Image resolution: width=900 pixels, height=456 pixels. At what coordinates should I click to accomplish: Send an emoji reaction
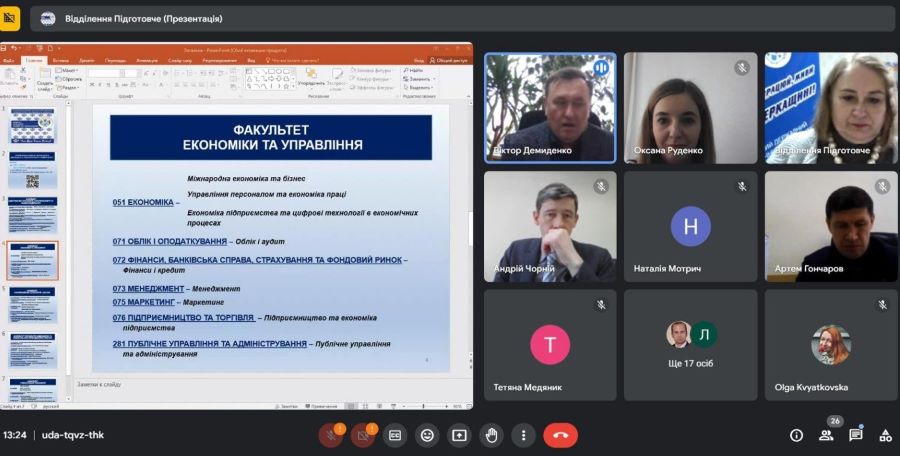[427, 435]
